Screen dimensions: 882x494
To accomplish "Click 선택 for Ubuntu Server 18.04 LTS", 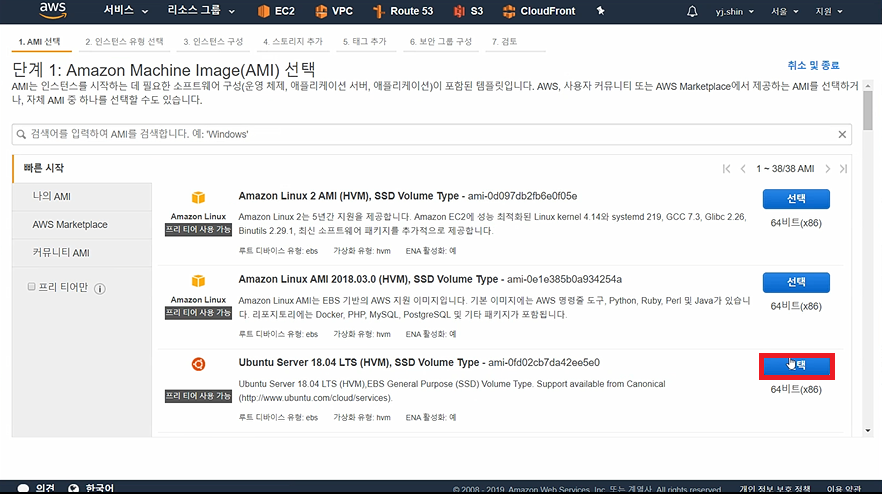I will 796,366.
